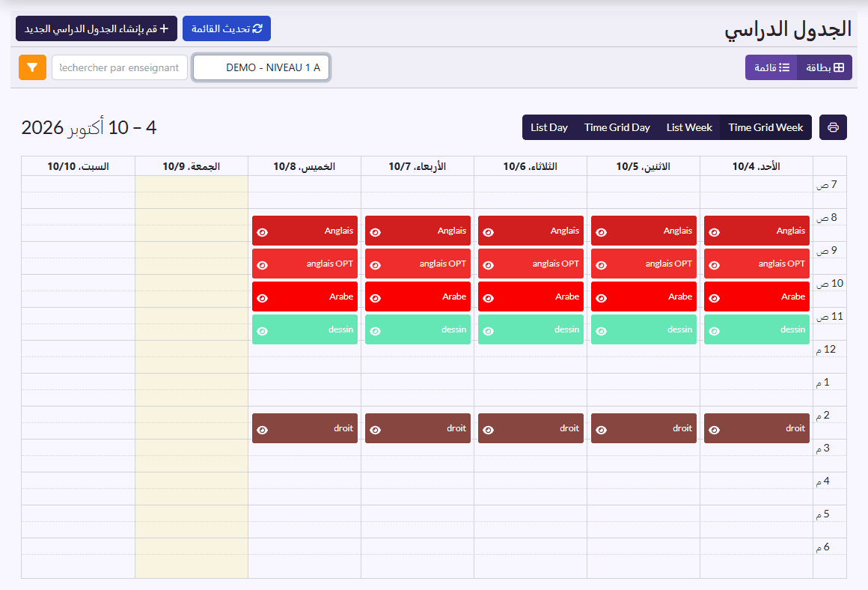Click refresh icon on تحديث القائمة button

257,28
